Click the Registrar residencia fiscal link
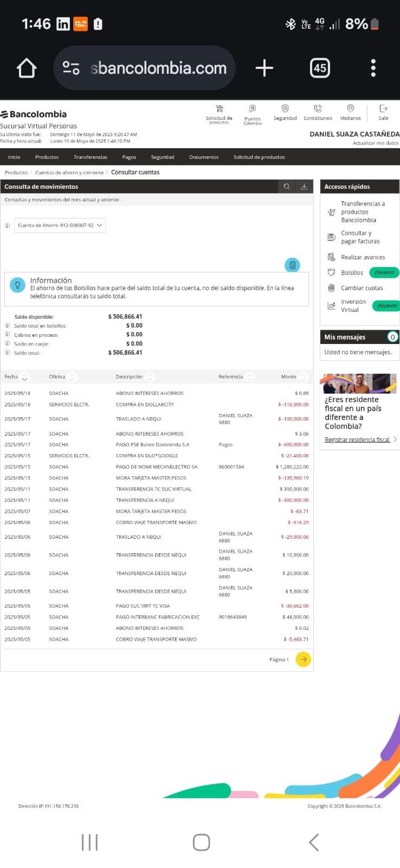The width and height of the screenshot is (400, 868). tap(357, 439)
